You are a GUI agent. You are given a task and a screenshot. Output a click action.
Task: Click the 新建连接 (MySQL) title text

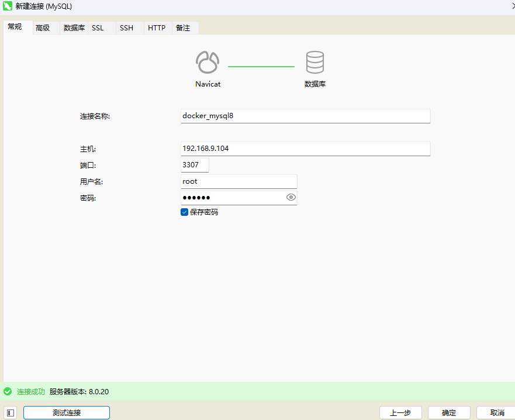coord(44,6)
